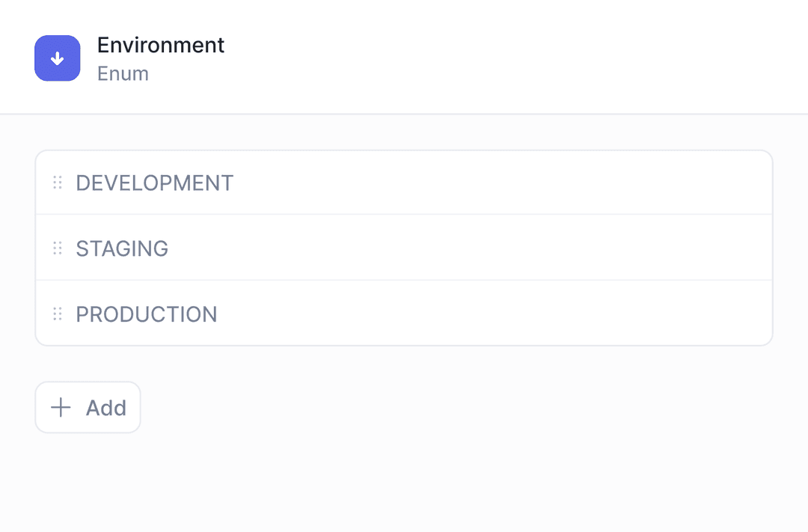Click the white arrow inside the purple tile
Viewport: 808px width, 532px height.
coord(57,59)
